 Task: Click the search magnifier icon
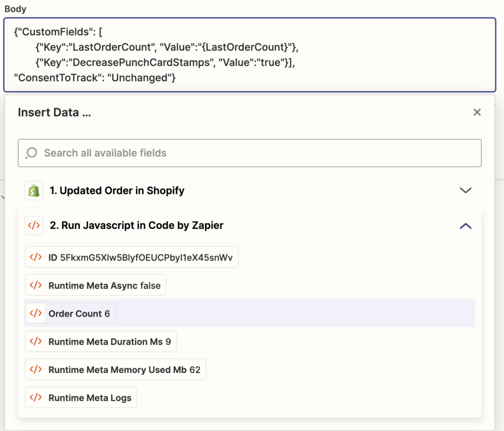31,153
